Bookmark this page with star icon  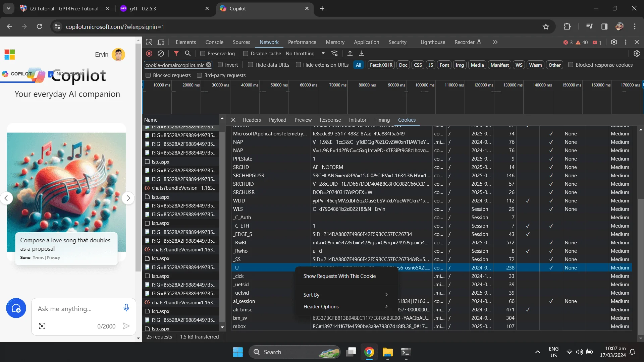(x=546, y=26)
